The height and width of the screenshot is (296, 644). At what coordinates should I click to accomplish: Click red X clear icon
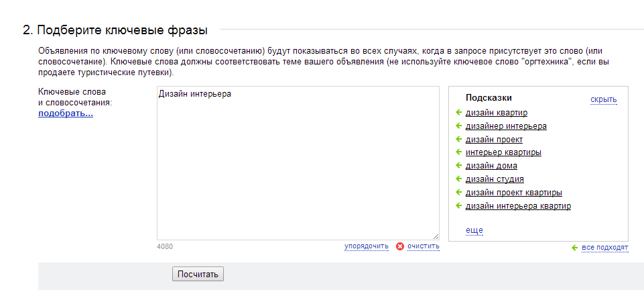point(400,246)
